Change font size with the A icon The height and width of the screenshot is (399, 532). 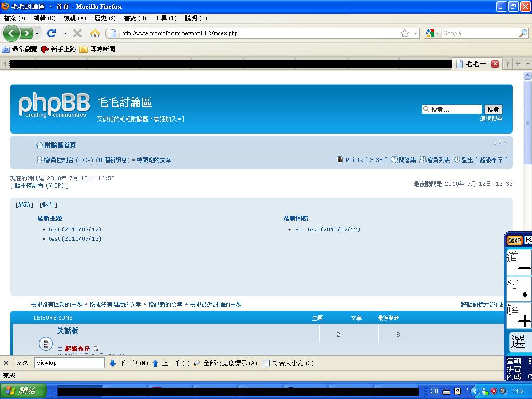click(500, 143)
